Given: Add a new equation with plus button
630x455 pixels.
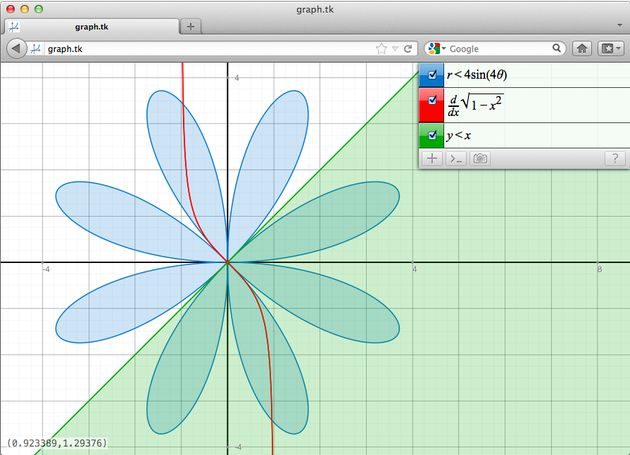Looking at the screenshot, I should (x=432, y=158).
